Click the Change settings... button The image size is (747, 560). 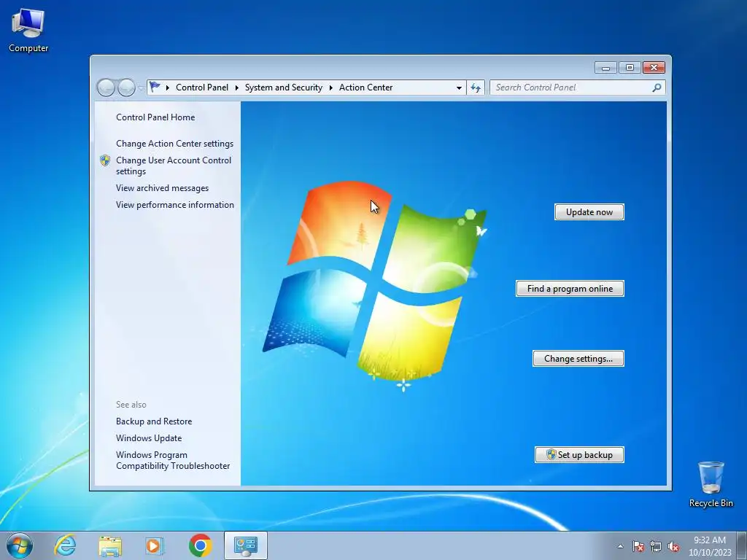578,359
